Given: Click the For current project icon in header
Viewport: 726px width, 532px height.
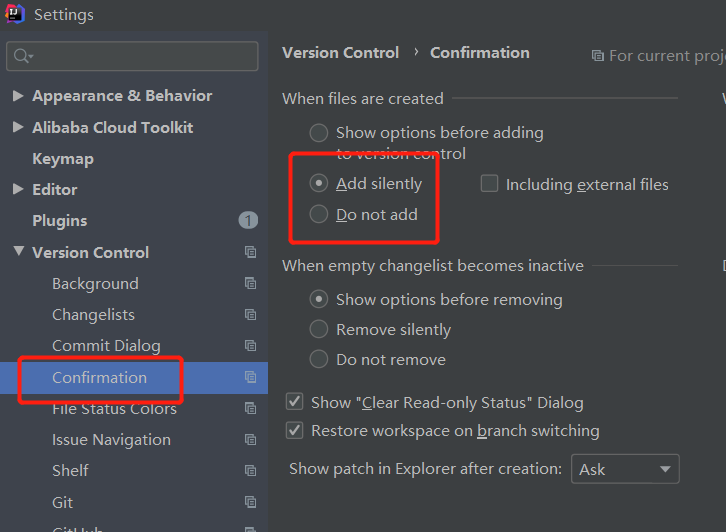Looking at the screenshot, I should click(x=598, y=56).
